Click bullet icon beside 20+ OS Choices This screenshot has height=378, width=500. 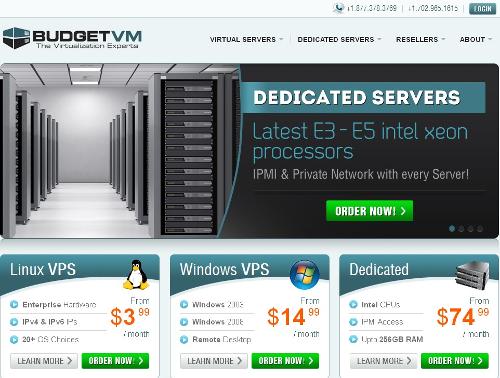(x=14, y=340)
